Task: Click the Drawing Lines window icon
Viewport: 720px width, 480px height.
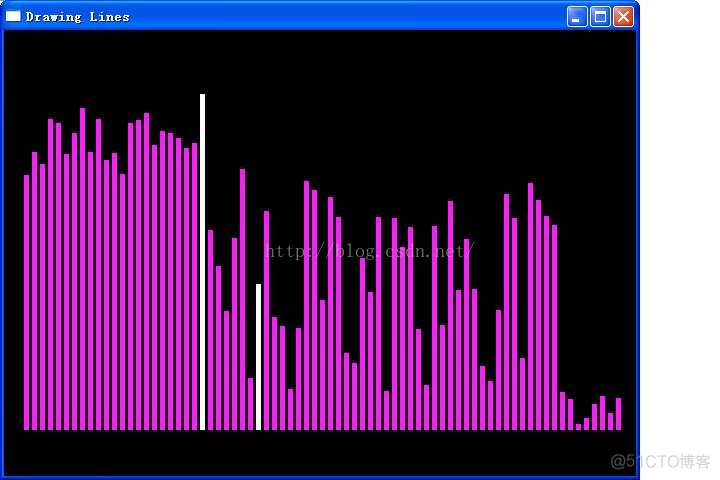Action: (x=13, y=16)
